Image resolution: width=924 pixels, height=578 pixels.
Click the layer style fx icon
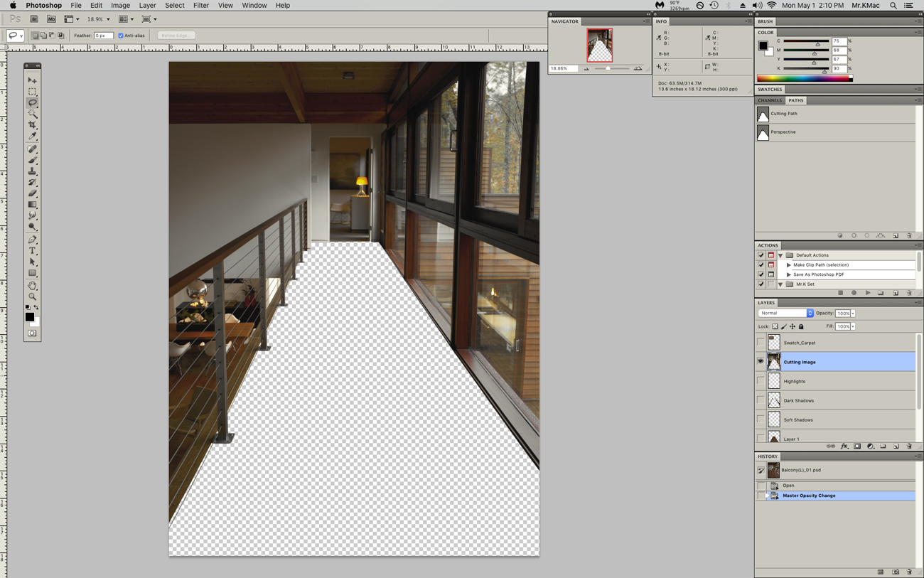(x=844, y=446)
